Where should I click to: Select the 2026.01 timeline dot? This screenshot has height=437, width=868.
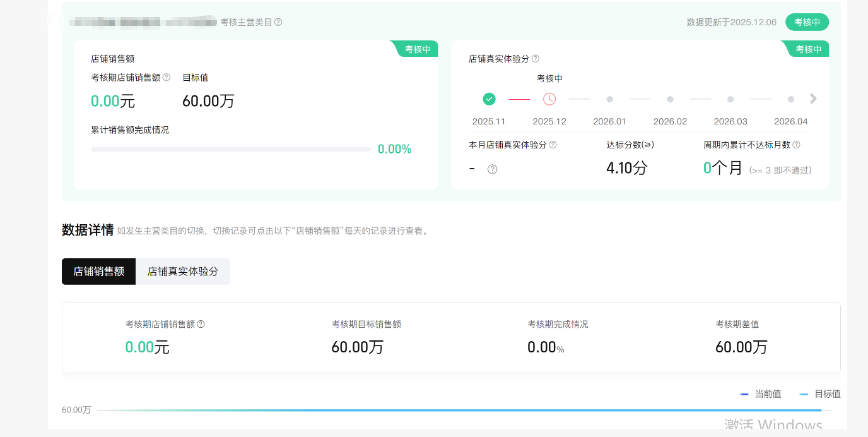609,99
